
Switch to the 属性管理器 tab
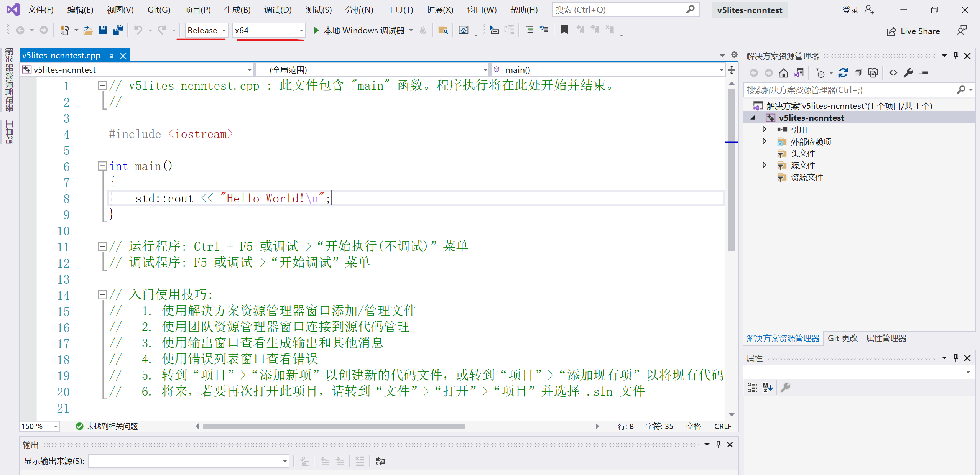click(886, 339)
